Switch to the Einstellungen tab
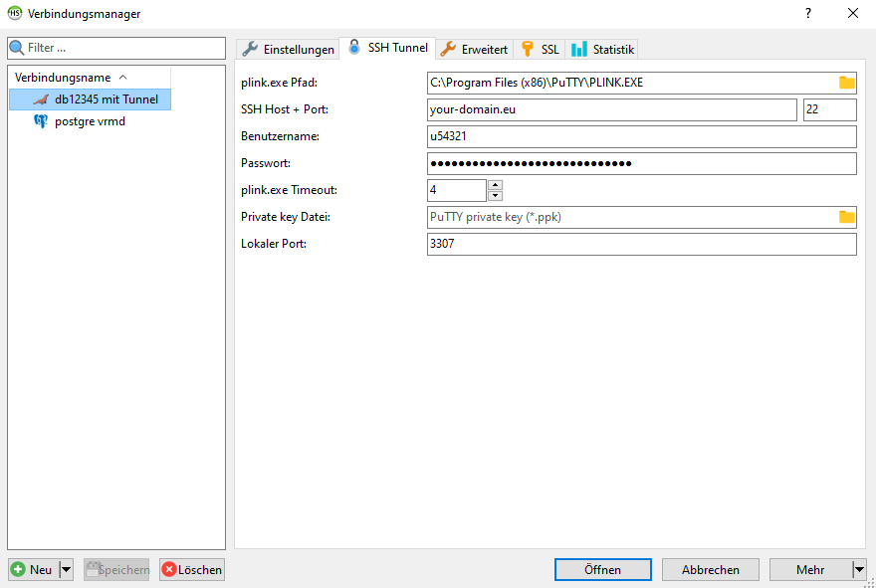 pyautogui.click(x=287, y=49)
